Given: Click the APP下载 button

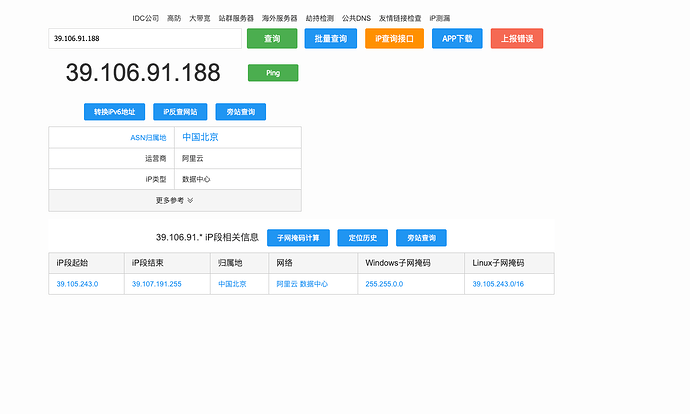Looking at the screenshot, I should (x=457, y=39).
